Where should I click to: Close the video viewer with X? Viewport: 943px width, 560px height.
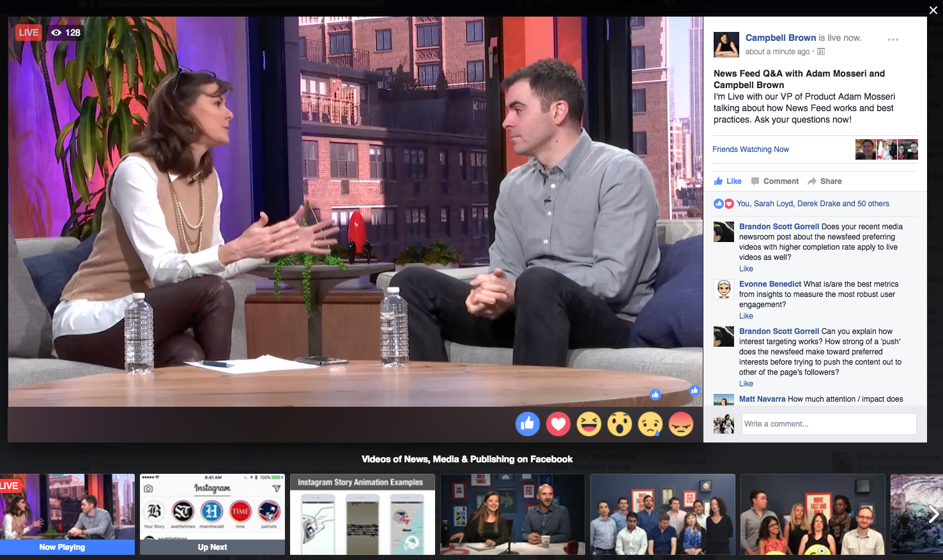coord(933,10)
